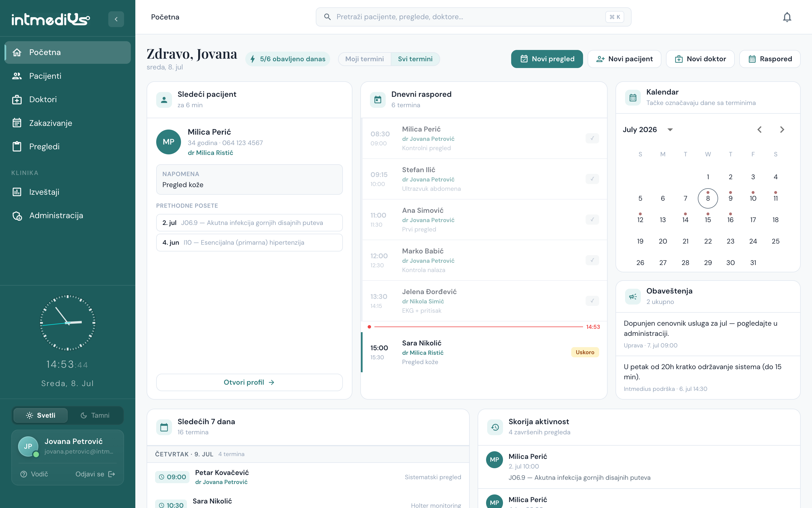
Task: Switch to Tamni dark theme
Action: tap(95, 415)
